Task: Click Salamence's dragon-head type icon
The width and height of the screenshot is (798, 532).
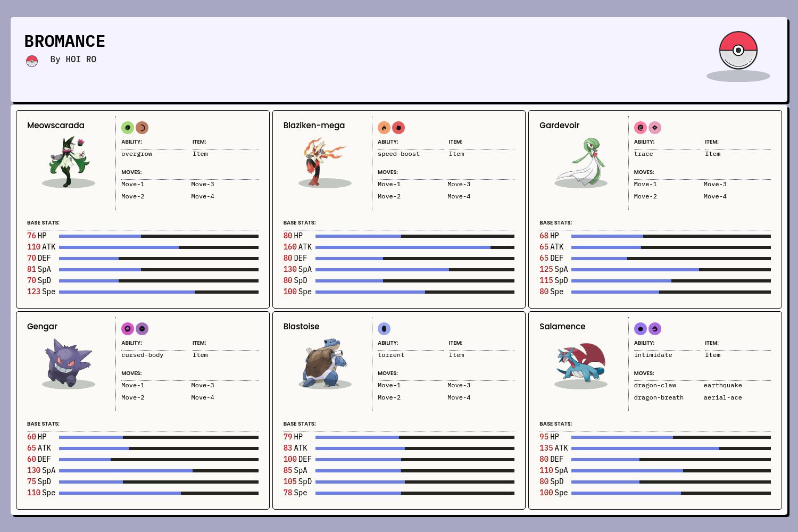Action: [655, 329]
